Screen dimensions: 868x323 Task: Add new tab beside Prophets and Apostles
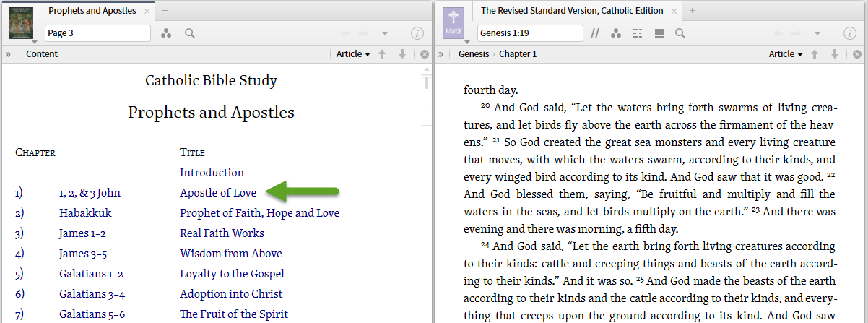point(165,11)
